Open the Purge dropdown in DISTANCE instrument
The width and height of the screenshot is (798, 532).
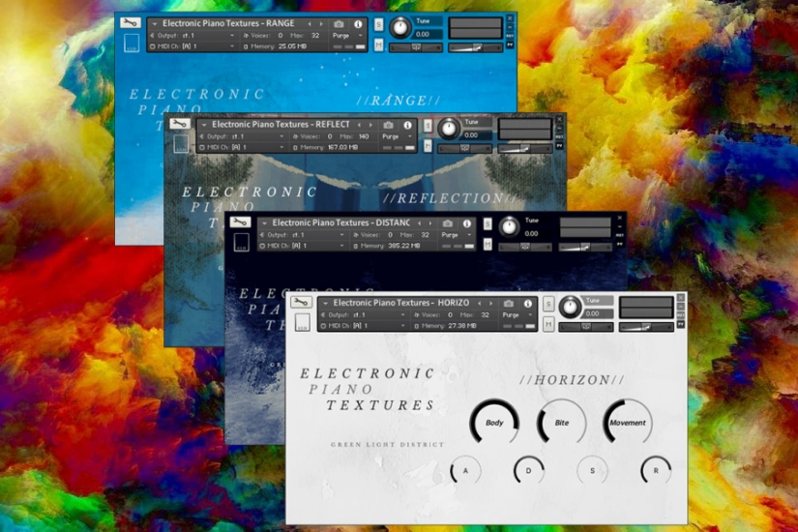456,235
